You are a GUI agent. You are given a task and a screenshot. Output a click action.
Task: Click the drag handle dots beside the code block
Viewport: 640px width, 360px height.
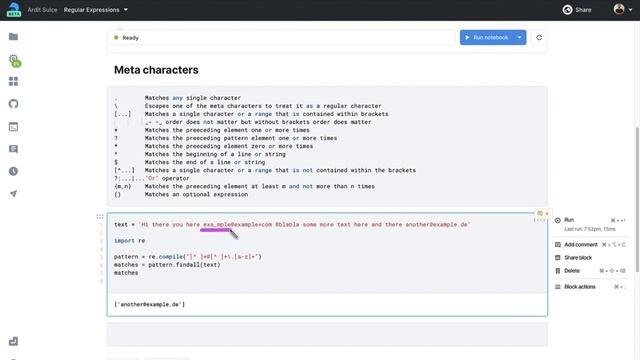pyautogui.click(x=100, y=217)
